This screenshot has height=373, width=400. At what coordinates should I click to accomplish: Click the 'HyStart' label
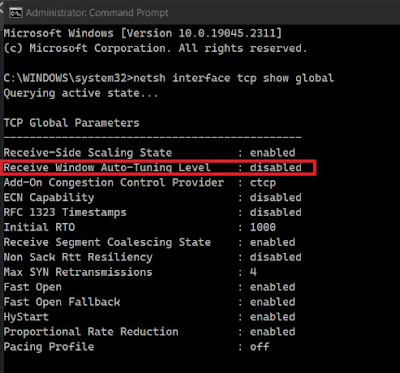coord(26,317)
